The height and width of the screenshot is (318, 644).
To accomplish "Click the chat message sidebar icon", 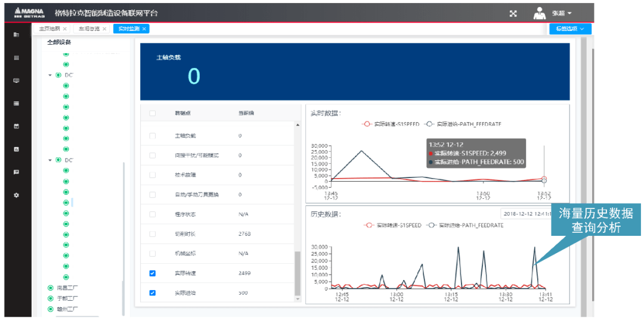I will point(17,172).
